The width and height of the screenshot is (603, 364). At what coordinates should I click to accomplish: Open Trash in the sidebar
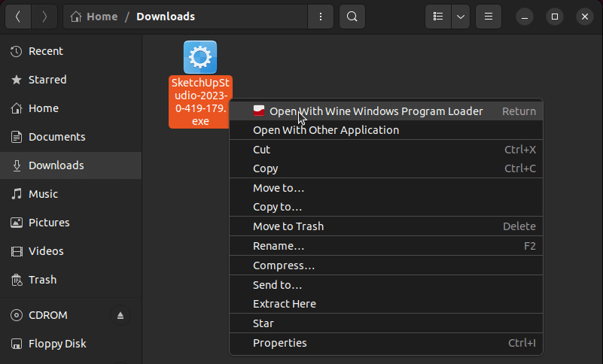pyautogui.click(x=71, y=280)
